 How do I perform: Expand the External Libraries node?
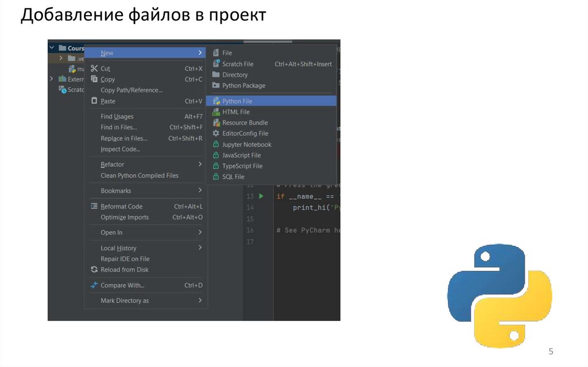click(51, 79)
